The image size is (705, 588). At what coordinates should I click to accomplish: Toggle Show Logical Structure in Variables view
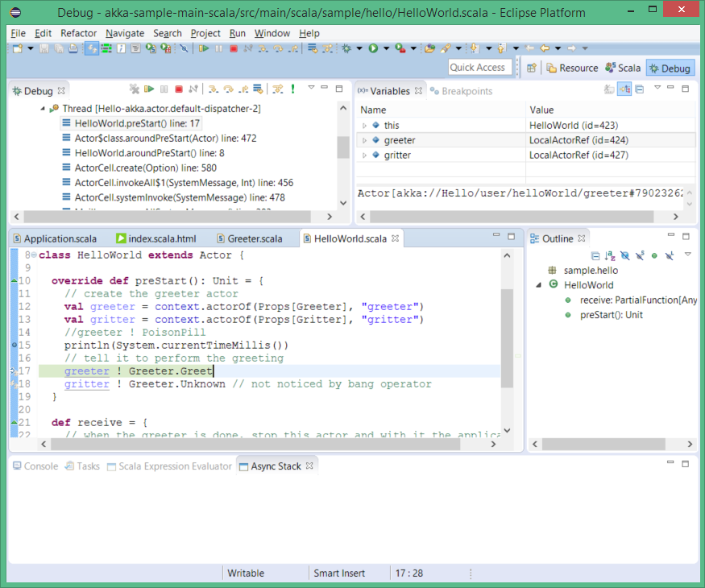tap(624, 89)
